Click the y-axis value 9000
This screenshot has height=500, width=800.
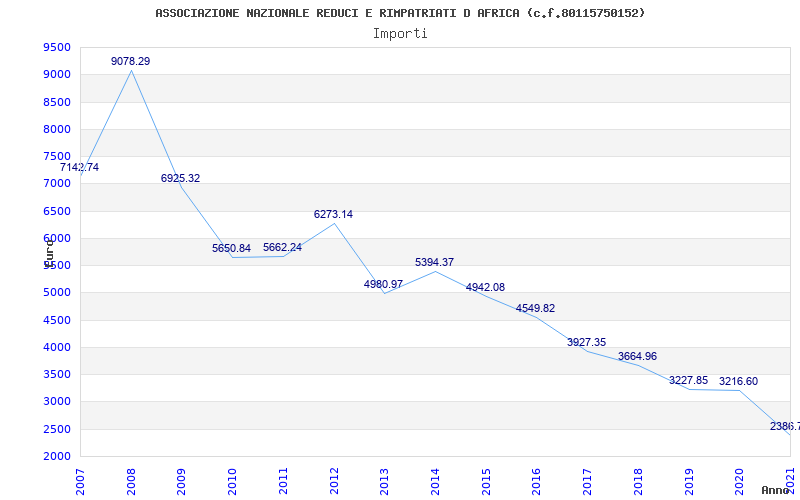[57, 74]
